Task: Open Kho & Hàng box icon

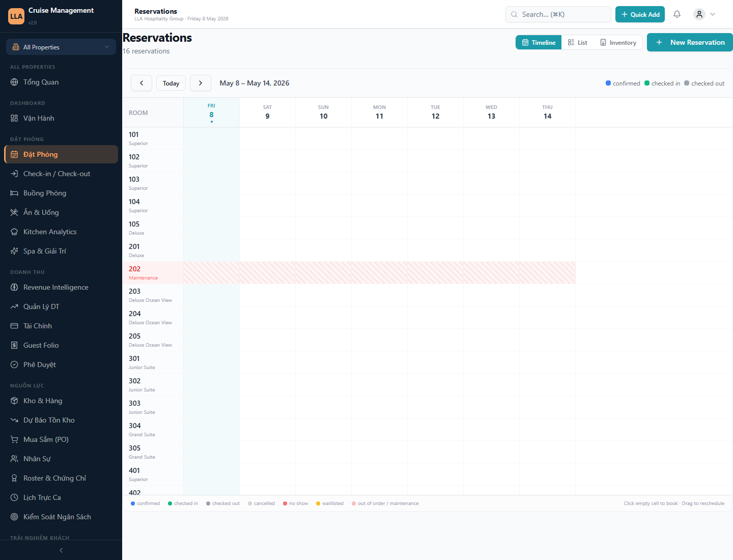Action: (14, 401)
